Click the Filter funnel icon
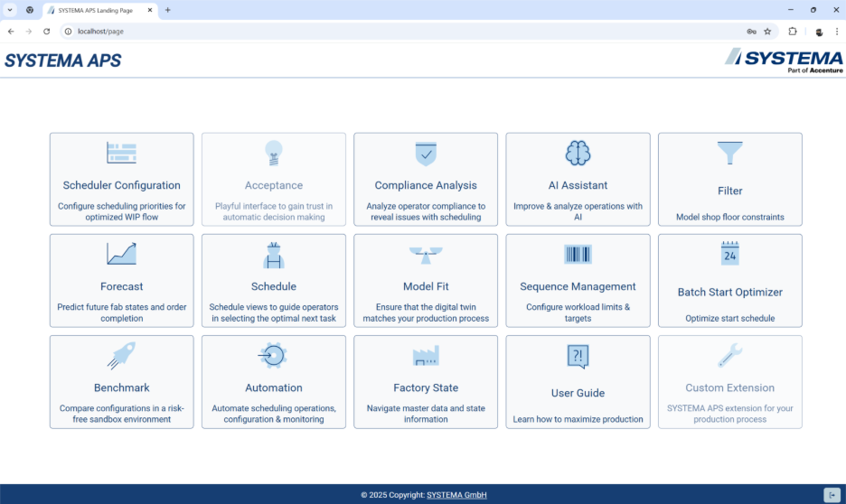 tap(729, 154)
